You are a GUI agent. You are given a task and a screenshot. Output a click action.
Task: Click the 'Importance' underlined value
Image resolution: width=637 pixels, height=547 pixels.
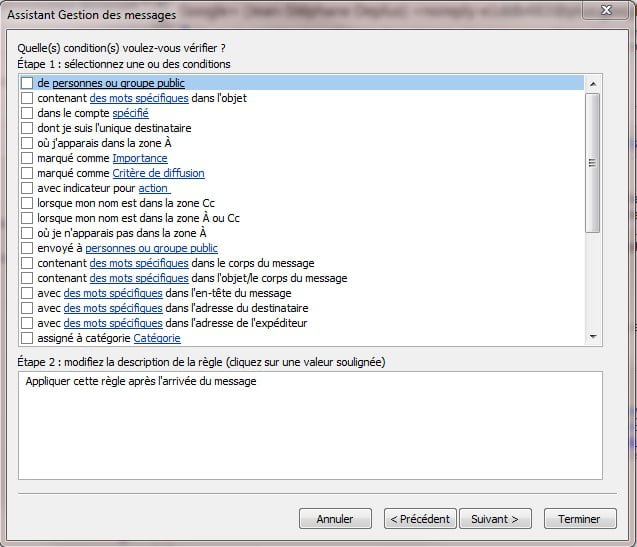[x=140, y=159]
